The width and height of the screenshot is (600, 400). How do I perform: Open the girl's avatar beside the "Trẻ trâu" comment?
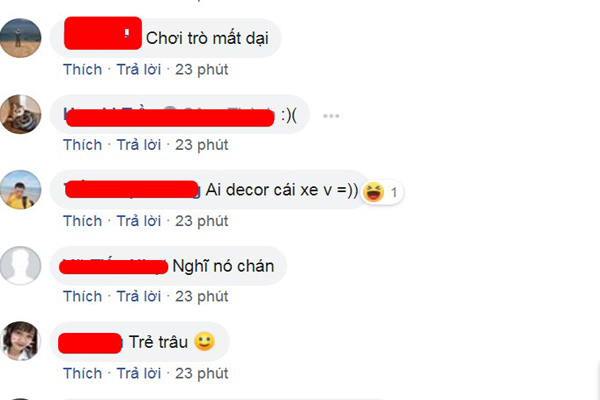click(21, 341)
